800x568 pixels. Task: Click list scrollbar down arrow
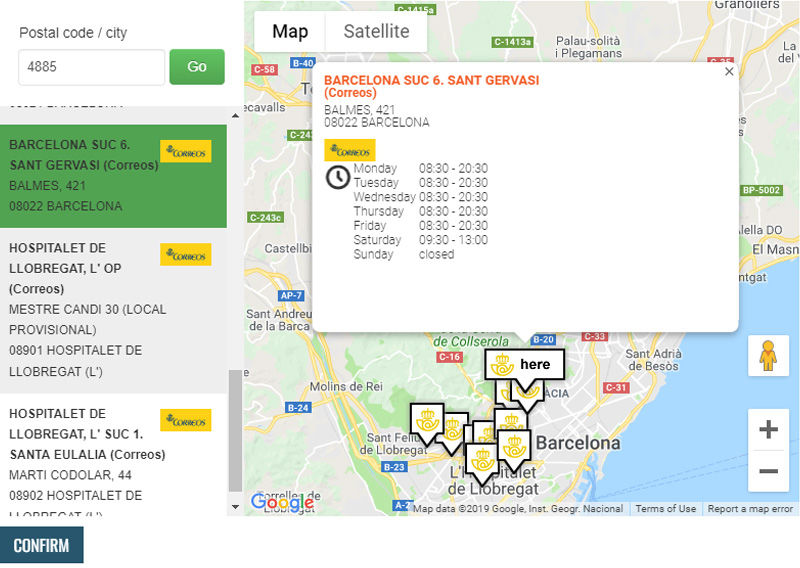235,507
